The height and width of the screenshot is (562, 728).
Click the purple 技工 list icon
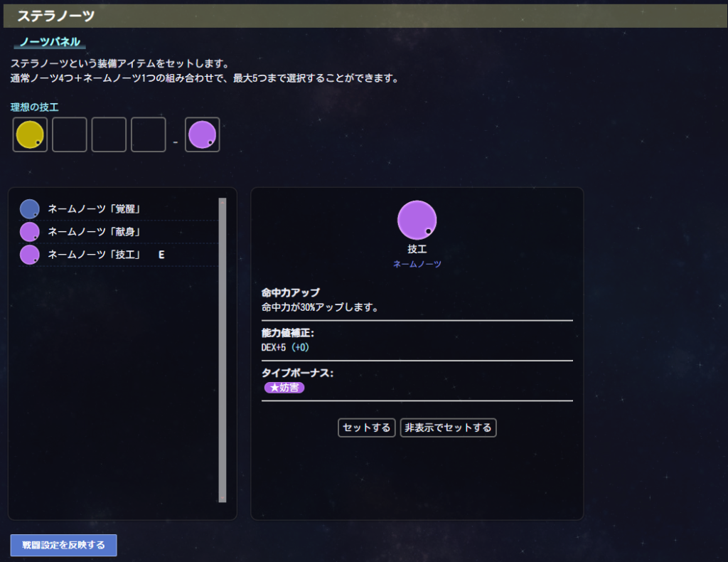click(29, 255)
